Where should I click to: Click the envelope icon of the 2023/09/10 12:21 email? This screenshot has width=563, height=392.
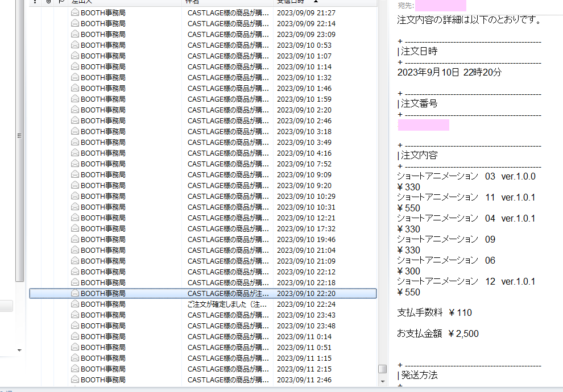click(x=74, y=218)
